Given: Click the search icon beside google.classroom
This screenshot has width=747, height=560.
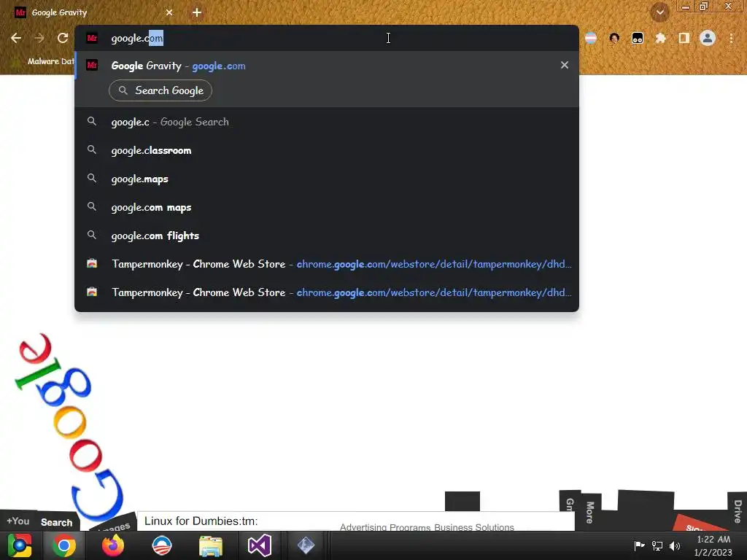Looking at the screenshot, I should pyautogui.click(x=92, y=150).
